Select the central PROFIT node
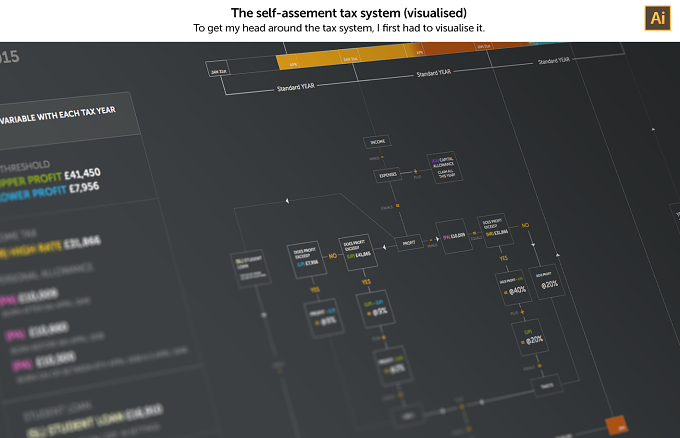Viewport: 680px width, 438px height. (409, 243)
